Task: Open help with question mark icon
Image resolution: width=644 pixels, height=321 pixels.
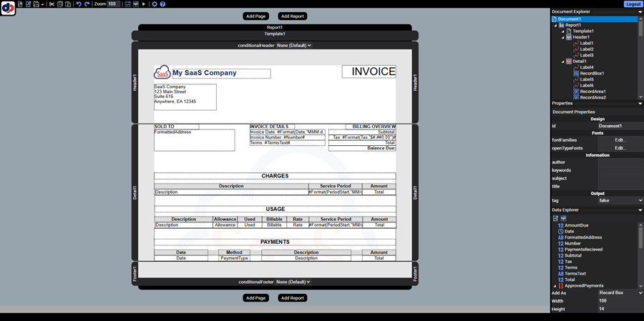Action: click(162, 4)
